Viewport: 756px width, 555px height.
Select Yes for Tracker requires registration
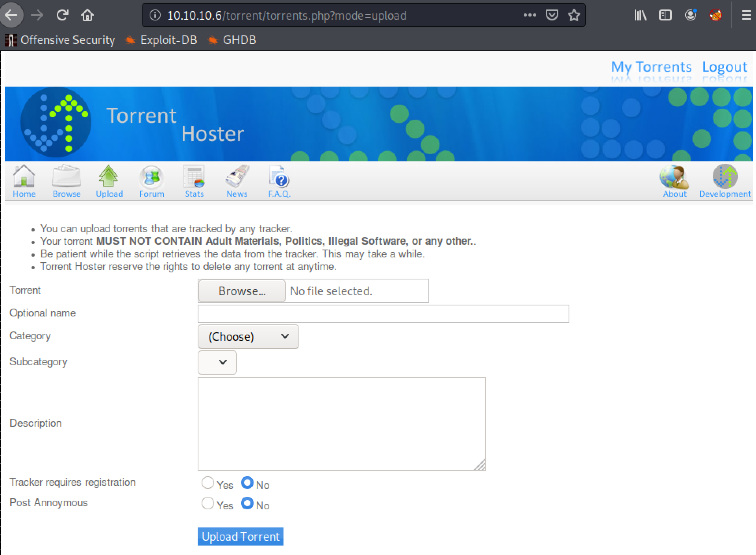[x=208, y=483]
